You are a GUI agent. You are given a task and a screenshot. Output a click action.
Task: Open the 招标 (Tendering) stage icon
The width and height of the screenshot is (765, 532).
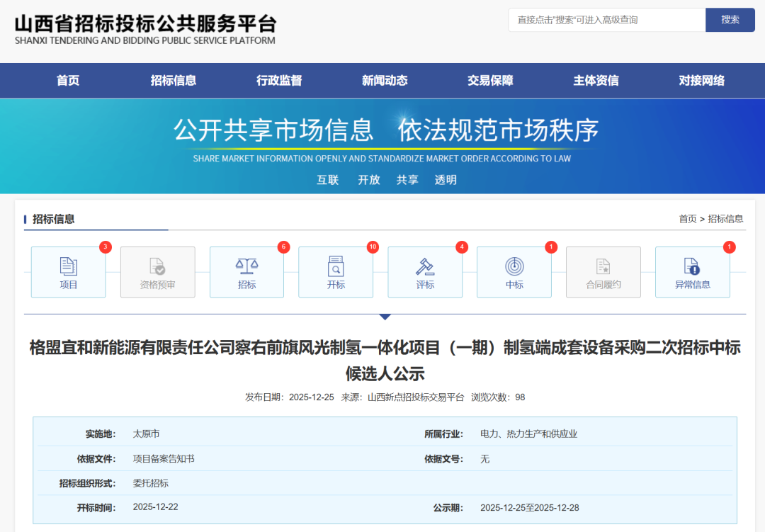click(x=246, y=272)
